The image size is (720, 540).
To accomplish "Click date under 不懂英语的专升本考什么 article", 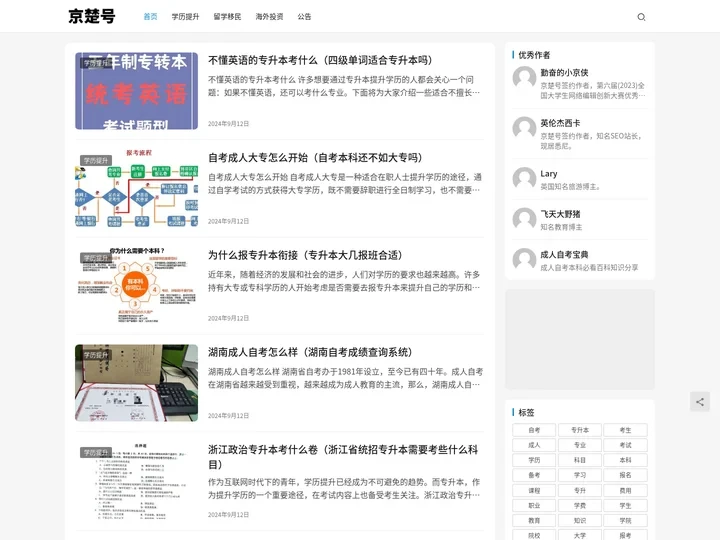I will (x=228, y=124).
